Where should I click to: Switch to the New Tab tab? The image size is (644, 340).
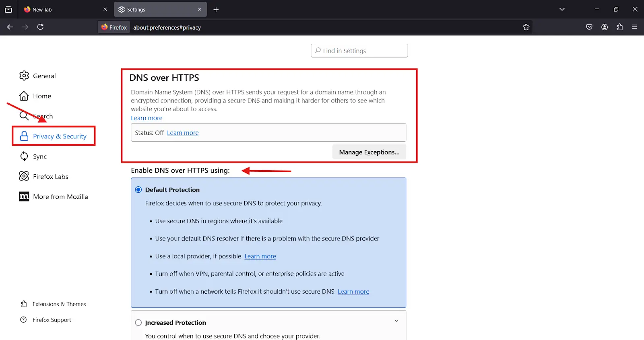click(x=60, y=10)
